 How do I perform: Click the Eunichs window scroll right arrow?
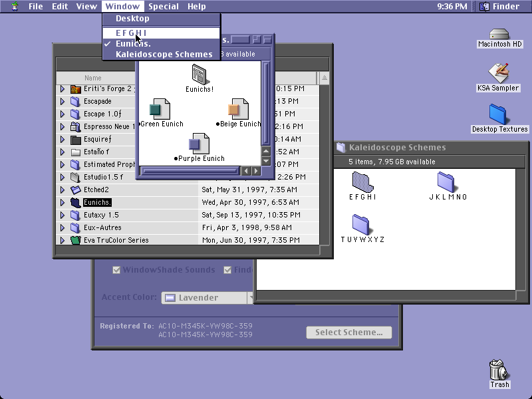pos(256,171)
